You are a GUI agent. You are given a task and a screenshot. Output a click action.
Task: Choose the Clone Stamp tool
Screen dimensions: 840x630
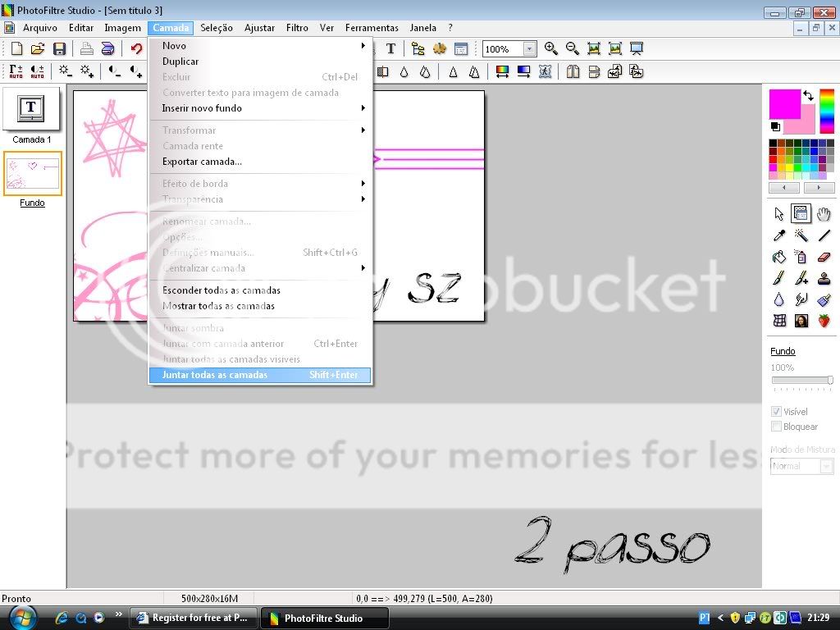824,279
